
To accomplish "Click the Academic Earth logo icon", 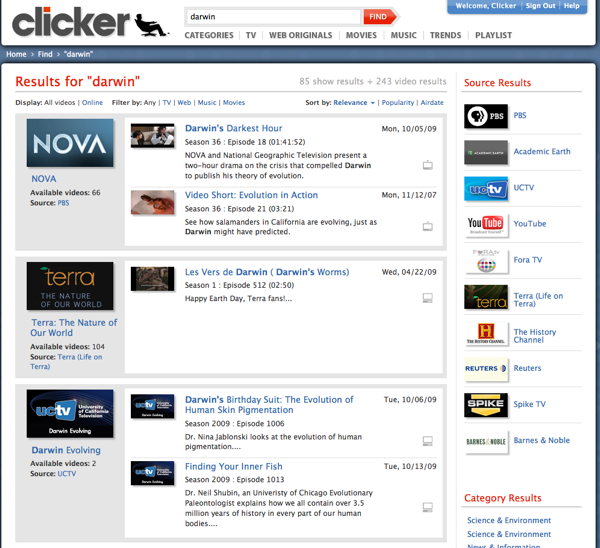I will 486,152.
